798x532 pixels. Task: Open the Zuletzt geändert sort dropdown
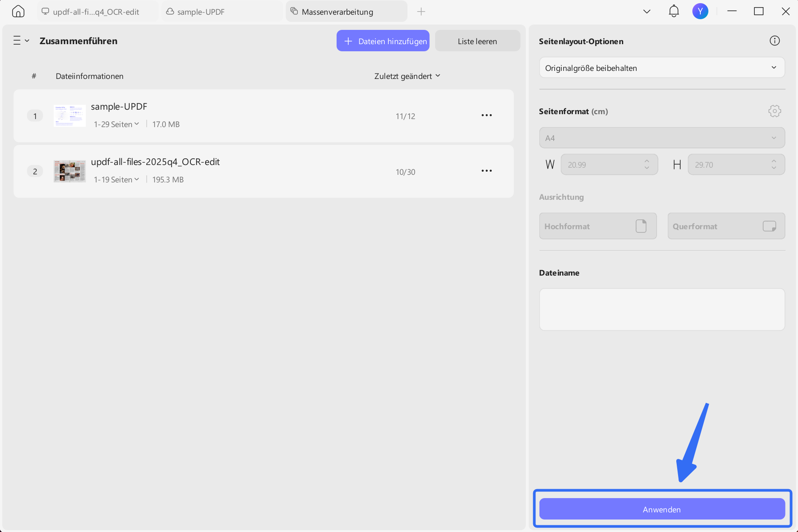[407, 76]
